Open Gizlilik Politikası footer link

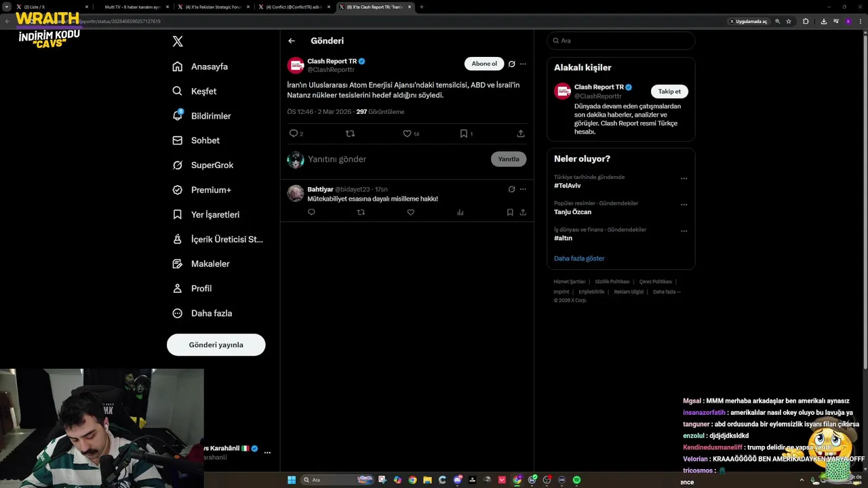[x=612, y=281]
